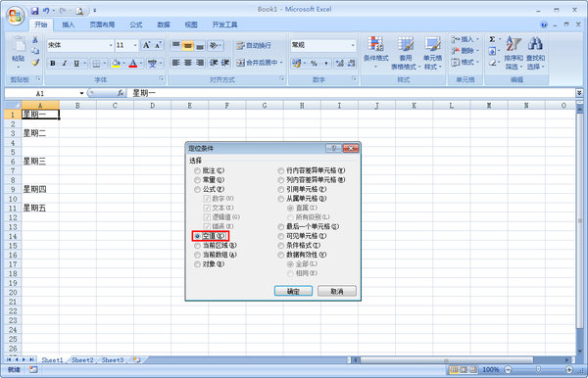
Task: Click the zoom slider handle
Action: coord(538,370)
